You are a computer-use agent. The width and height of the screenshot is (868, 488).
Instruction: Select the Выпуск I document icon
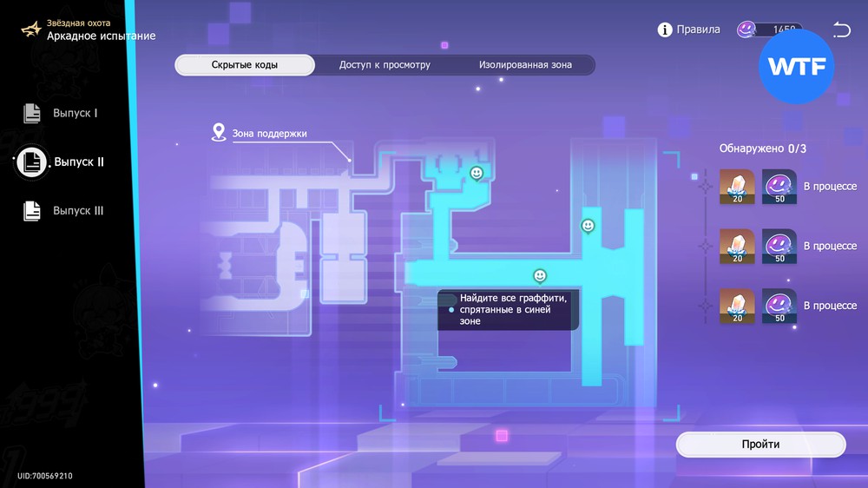coord(32,113)
